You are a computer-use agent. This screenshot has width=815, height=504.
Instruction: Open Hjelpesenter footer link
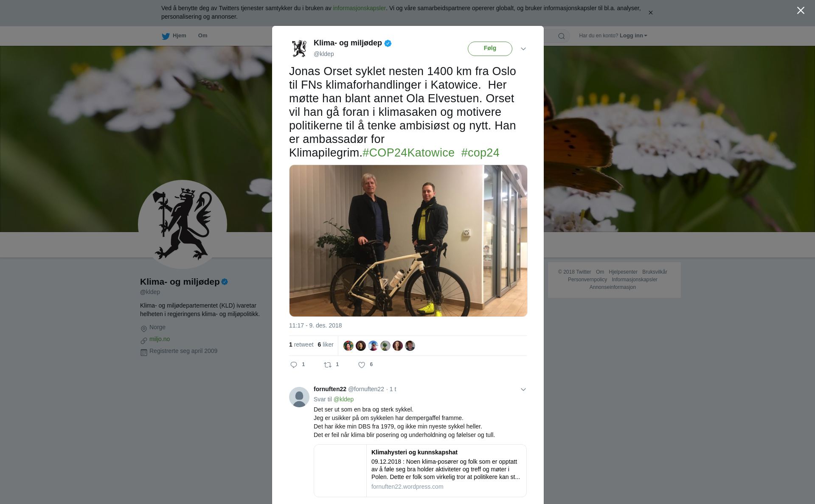tap(623, 272)
